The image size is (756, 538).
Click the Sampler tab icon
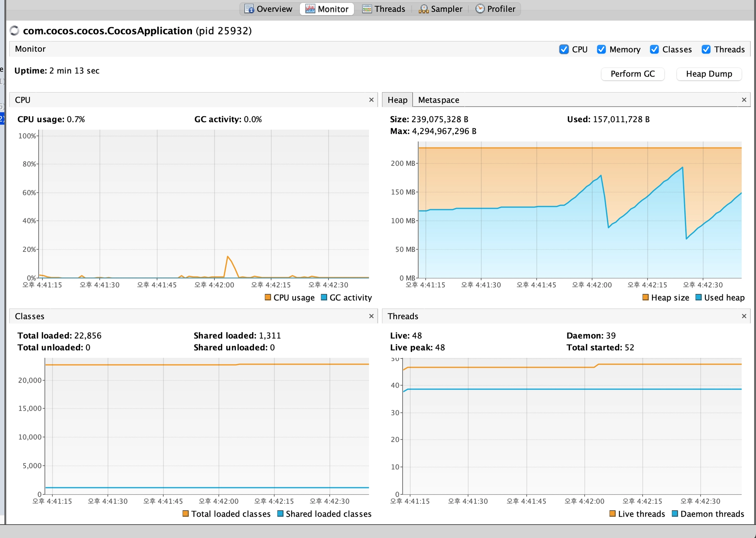click(423, 9)
